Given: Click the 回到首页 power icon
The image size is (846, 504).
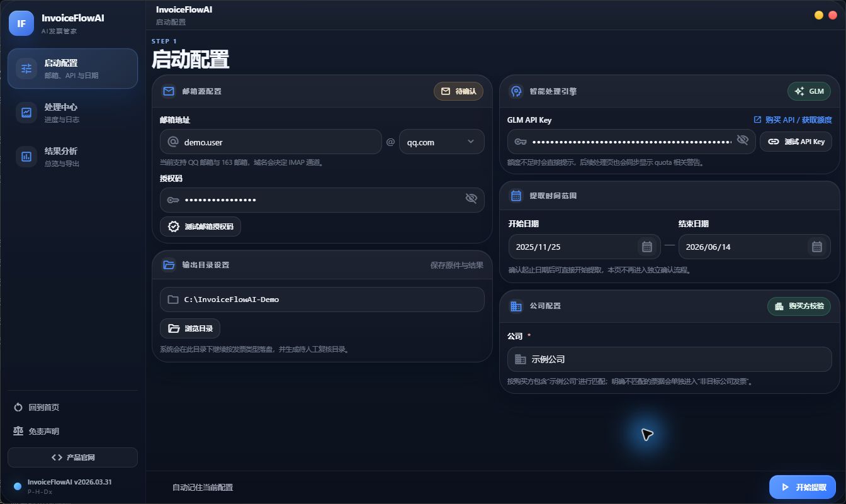Looking at the screenshot, I should point(18,407).
